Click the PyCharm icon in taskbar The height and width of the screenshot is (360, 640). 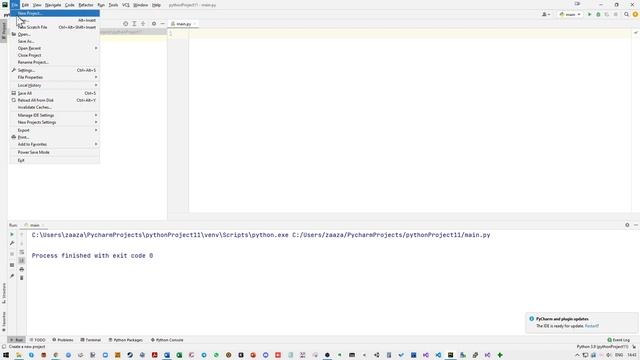pos(450,355)
